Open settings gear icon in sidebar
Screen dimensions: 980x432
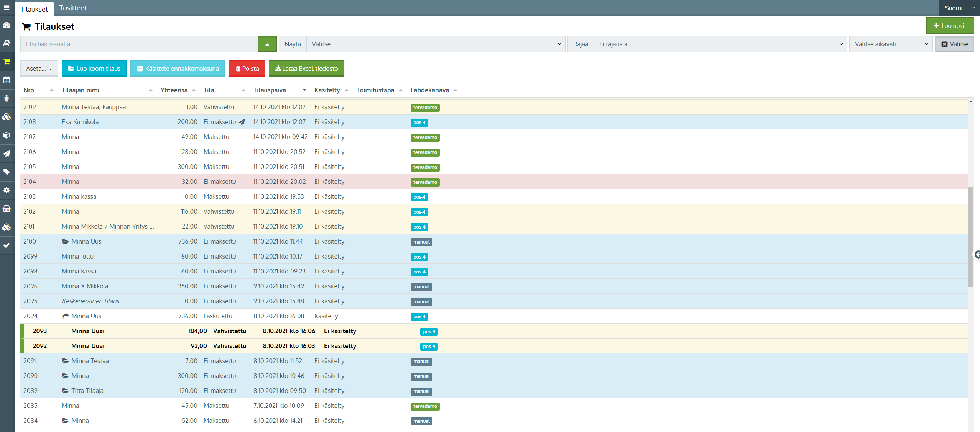coord(7,190)
